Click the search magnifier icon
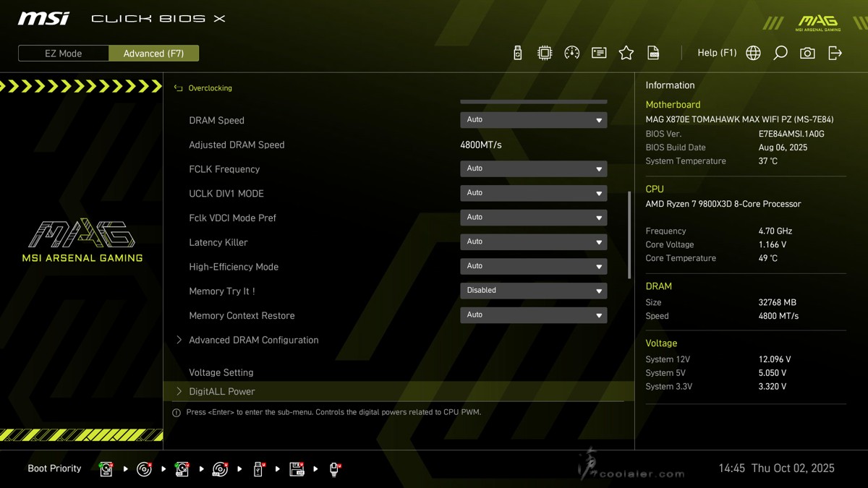The width and height of the screenshot is (868, 488). pyautogui.click(x=780, y=53)
